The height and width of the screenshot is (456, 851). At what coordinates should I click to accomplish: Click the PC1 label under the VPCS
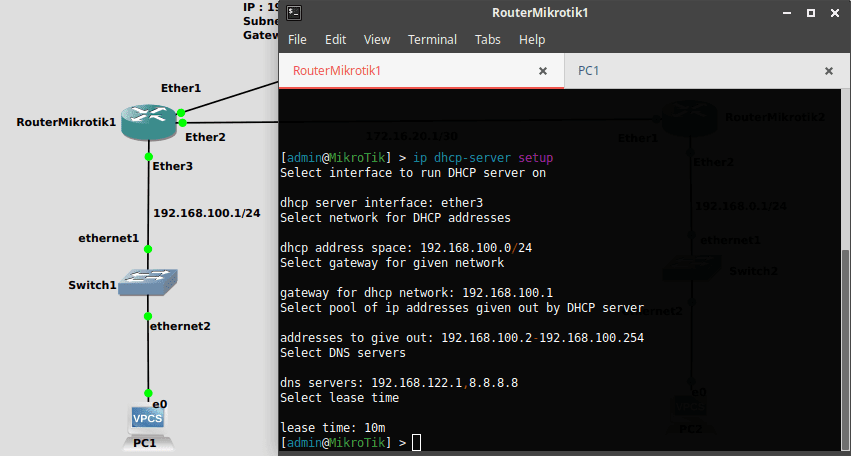(145, 443)
